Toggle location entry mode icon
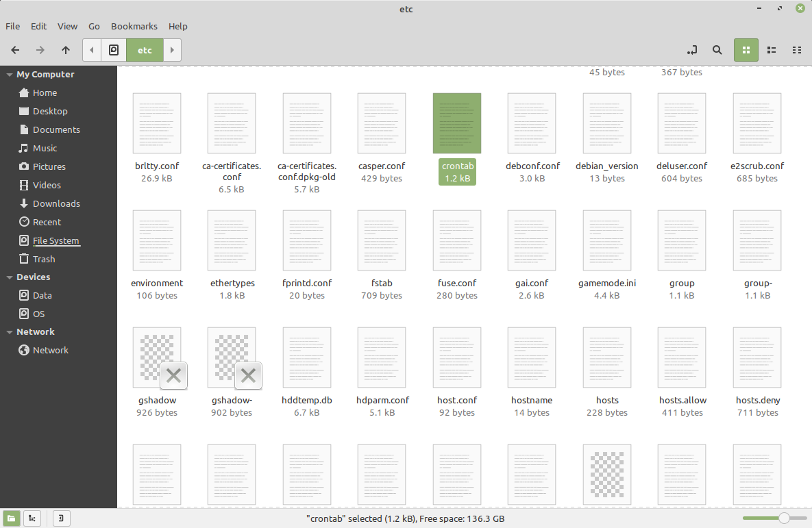The width and height of the screenshot is (812, 528). [692, 50]
